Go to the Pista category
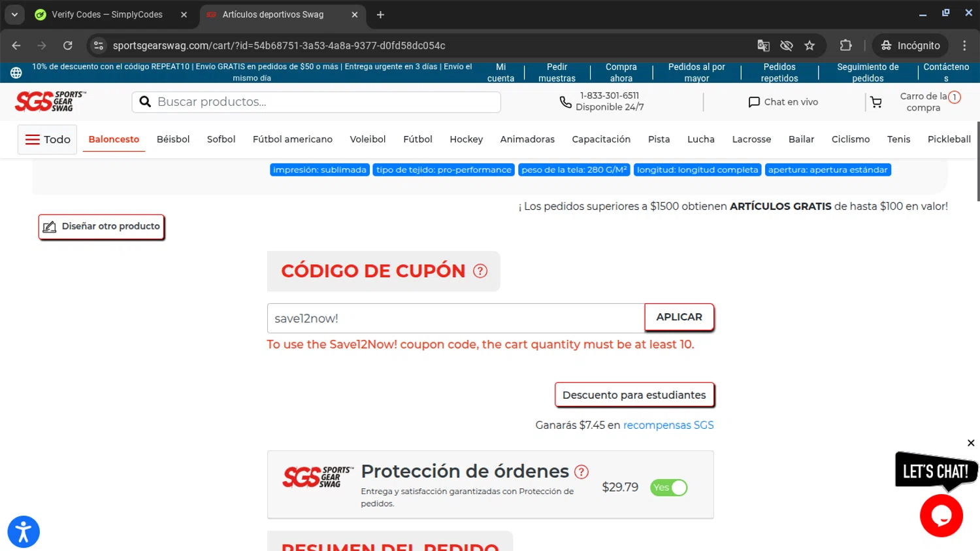980x551 pixels. click(659, 139)
